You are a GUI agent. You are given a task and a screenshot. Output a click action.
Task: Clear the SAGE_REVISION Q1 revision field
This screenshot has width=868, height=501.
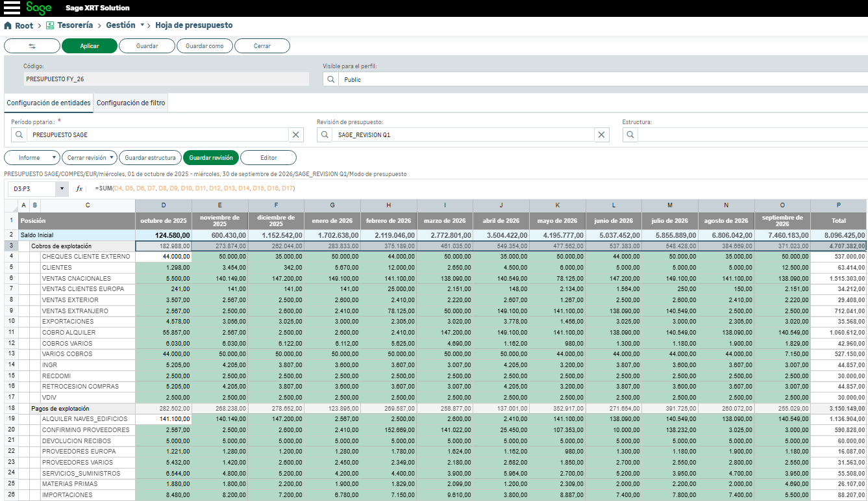point(601,135)
